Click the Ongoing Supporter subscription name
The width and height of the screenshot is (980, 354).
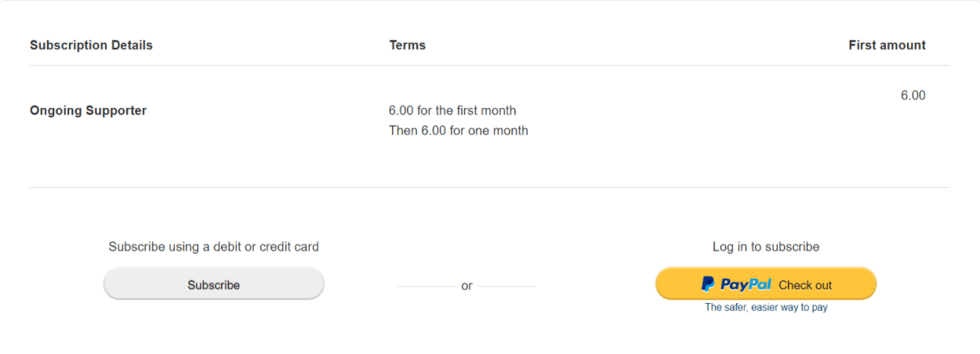(x=88, y=110)
